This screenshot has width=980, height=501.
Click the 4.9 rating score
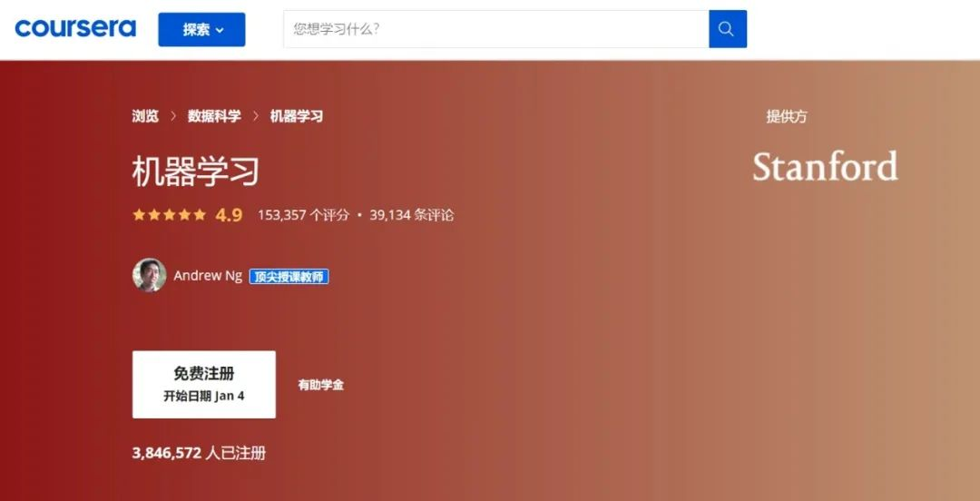229,215
